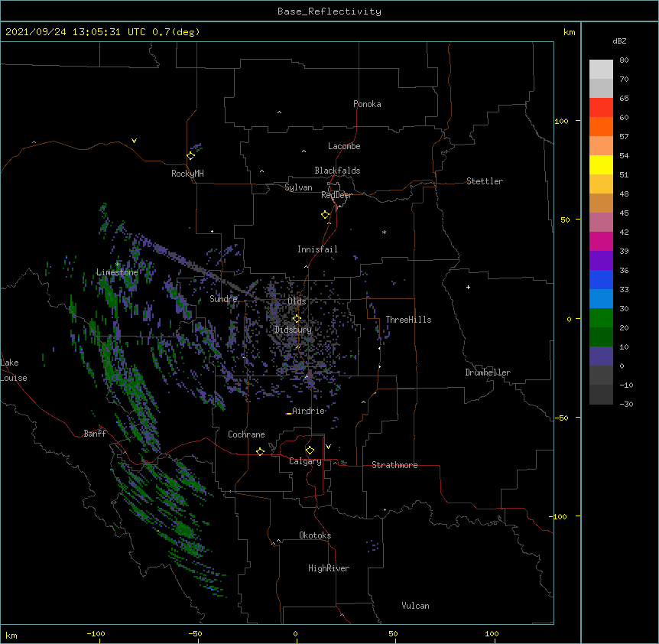Pick the magenta 39-42 dBZ legend swatch
Image resolution: width=659 pixels, height=644 pixels.
click(601, 241)
